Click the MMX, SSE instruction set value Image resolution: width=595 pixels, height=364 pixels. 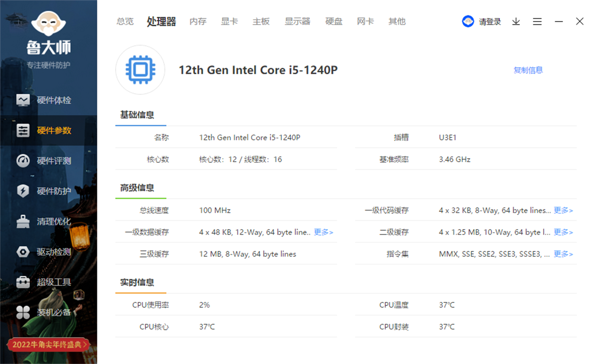(494, 254)
